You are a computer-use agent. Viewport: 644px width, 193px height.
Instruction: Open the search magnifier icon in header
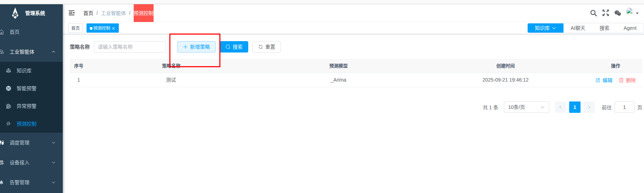(x=593, y=13)
